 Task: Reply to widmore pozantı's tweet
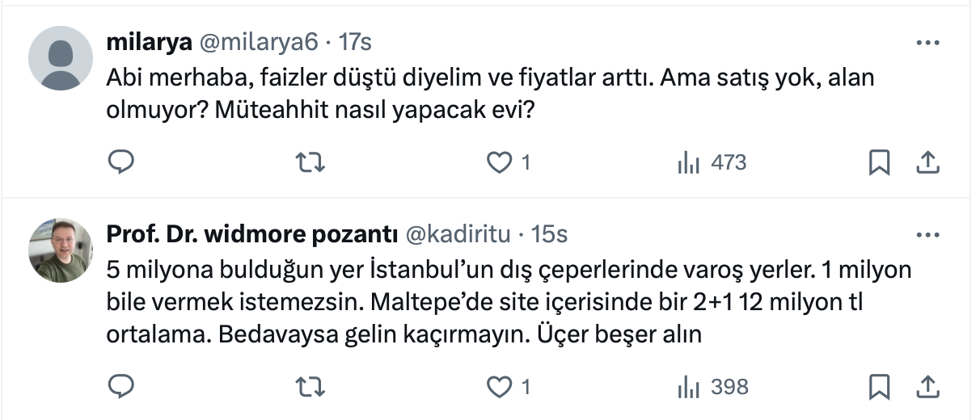(120, 387)
